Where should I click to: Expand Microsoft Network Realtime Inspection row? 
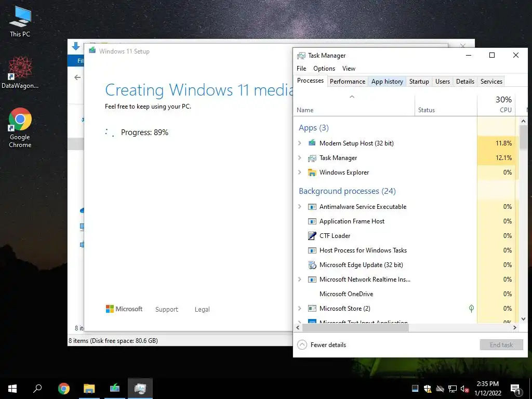pos(300,279)
